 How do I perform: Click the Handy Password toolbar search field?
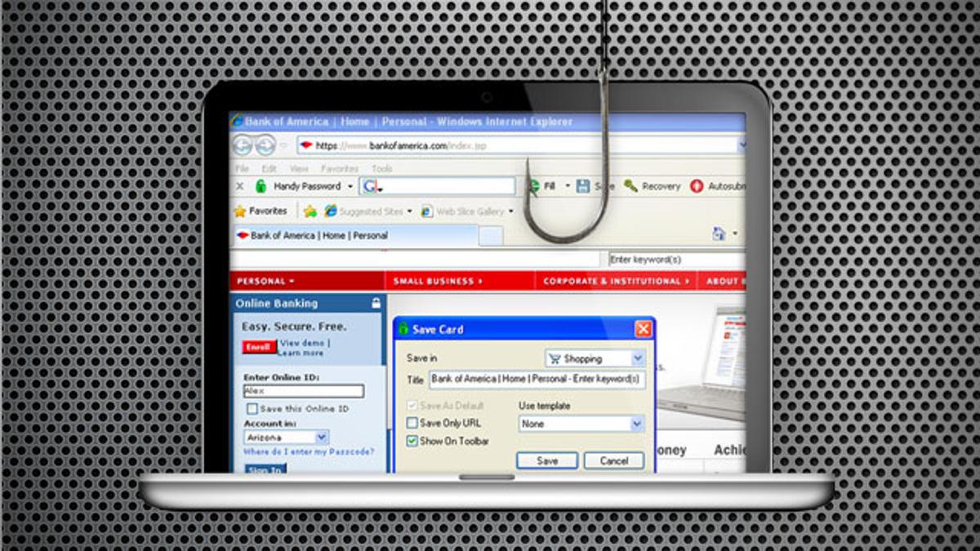[438, 186]
